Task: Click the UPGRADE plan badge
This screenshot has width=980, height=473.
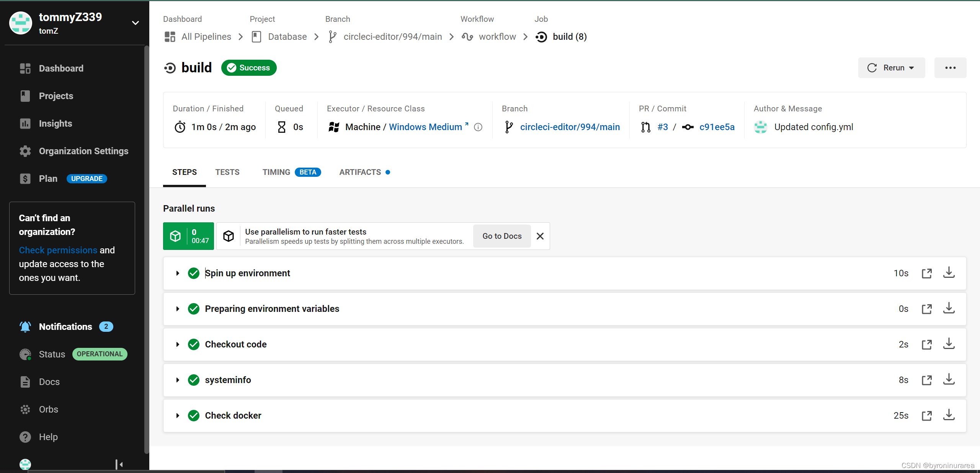Action: pos(87,179)
